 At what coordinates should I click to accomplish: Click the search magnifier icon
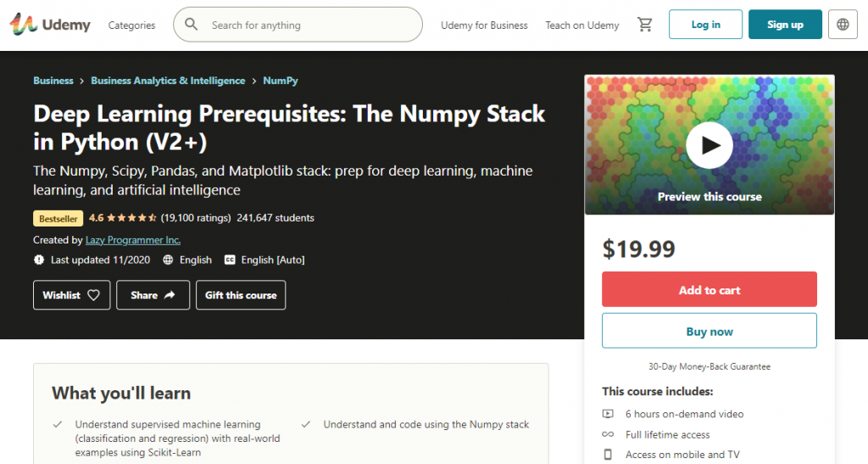[192, 25]
